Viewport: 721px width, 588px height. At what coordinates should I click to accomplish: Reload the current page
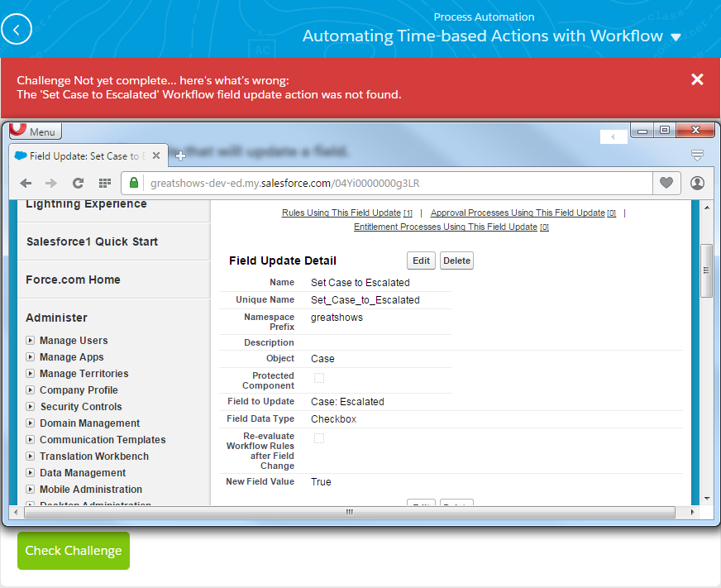[x=78, y=183]
